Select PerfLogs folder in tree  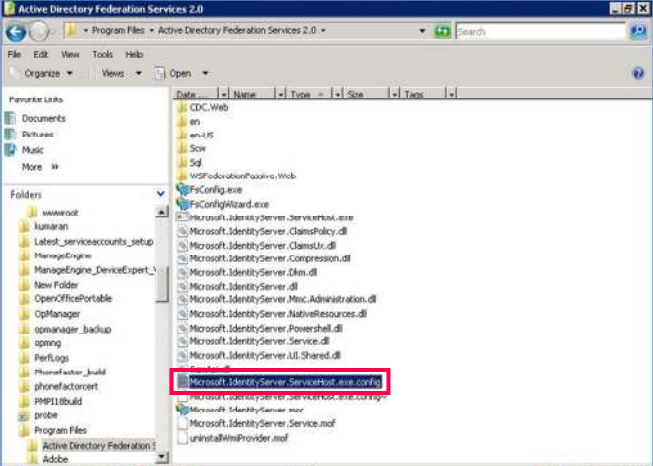[x=51, y=358]
